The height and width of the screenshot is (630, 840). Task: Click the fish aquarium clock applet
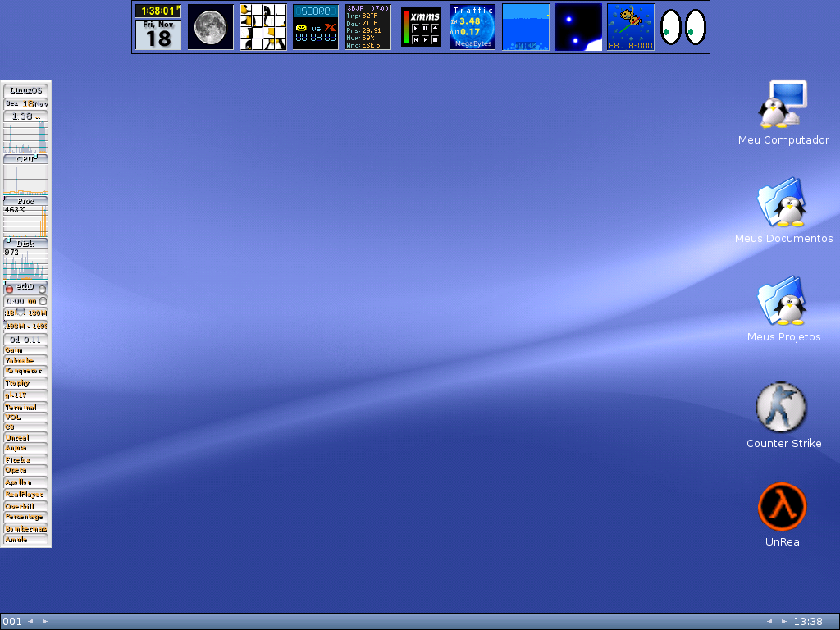click(x=631, y=27)
